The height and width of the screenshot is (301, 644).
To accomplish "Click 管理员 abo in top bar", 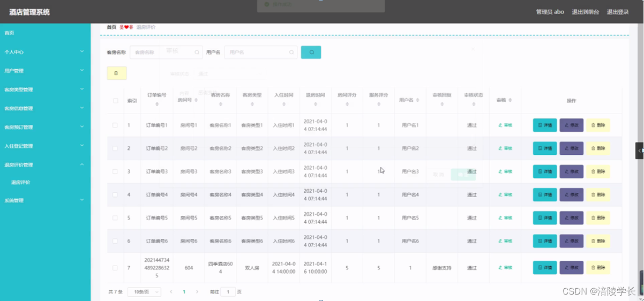I will tap(550, 12).
